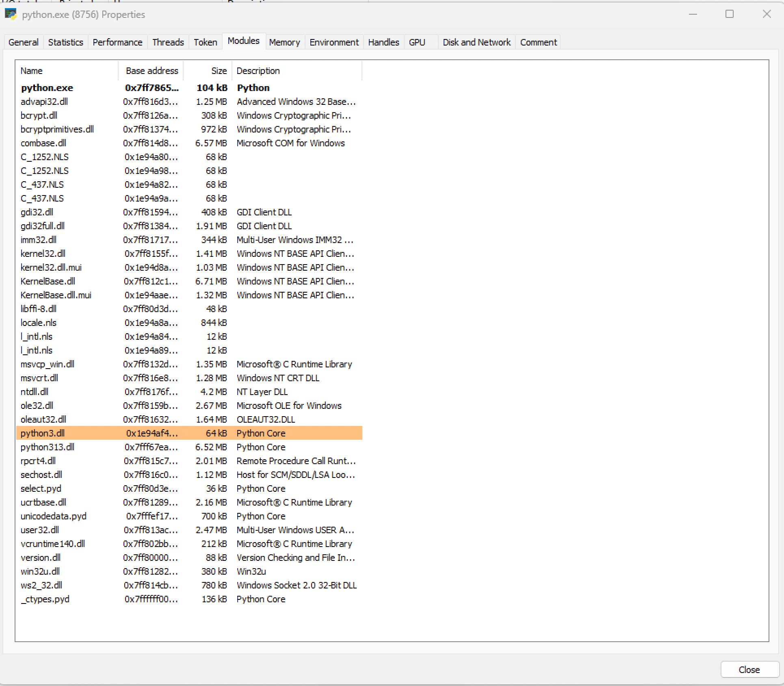Select the user32.dll module
Viewport: 784px width, 686px height.
(x=189, y=530)
